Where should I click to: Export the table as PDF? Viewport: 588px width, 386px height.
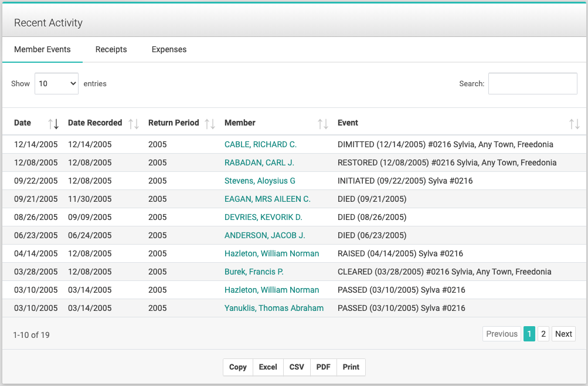323,367
